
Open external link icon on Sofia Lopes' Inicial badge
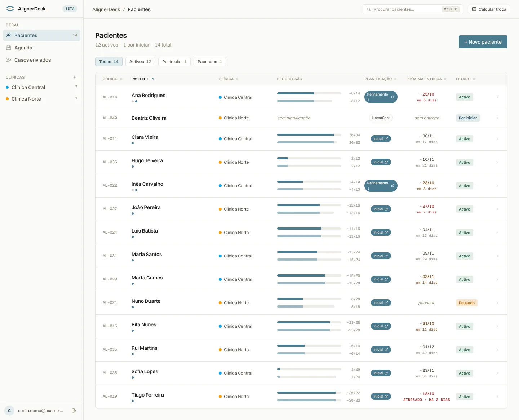(x=386, y=373)
